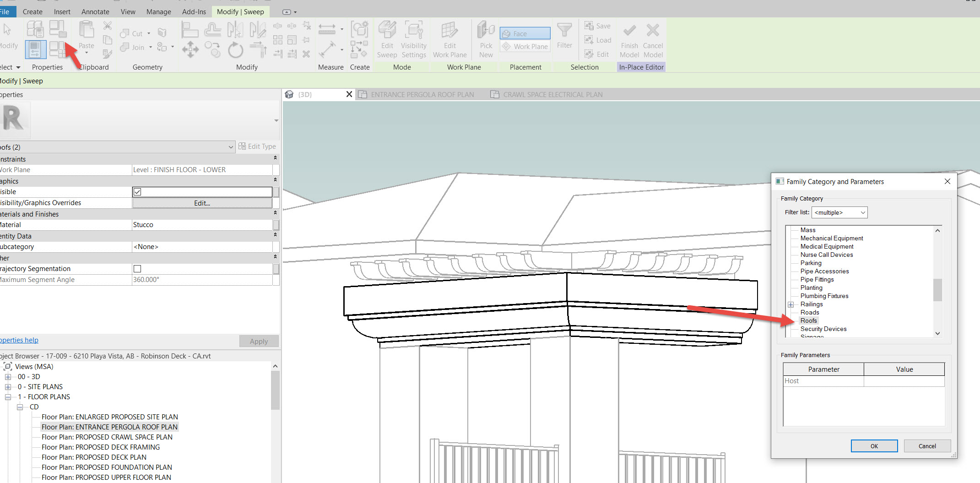Image resolution: width=980 pixels, height=483 pixels.
Task: Expand the Railings category node
Action: tap(790, 304)
